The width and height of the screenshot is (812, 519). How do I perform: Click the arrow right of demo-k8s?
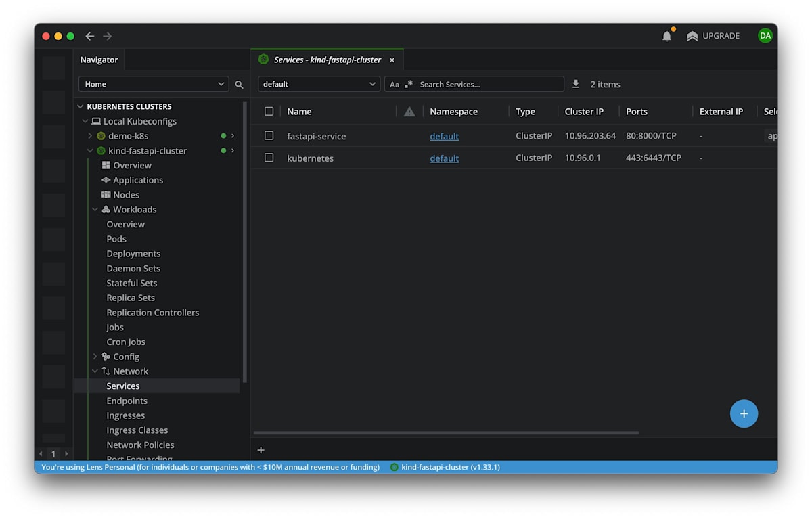pos(233,136)
